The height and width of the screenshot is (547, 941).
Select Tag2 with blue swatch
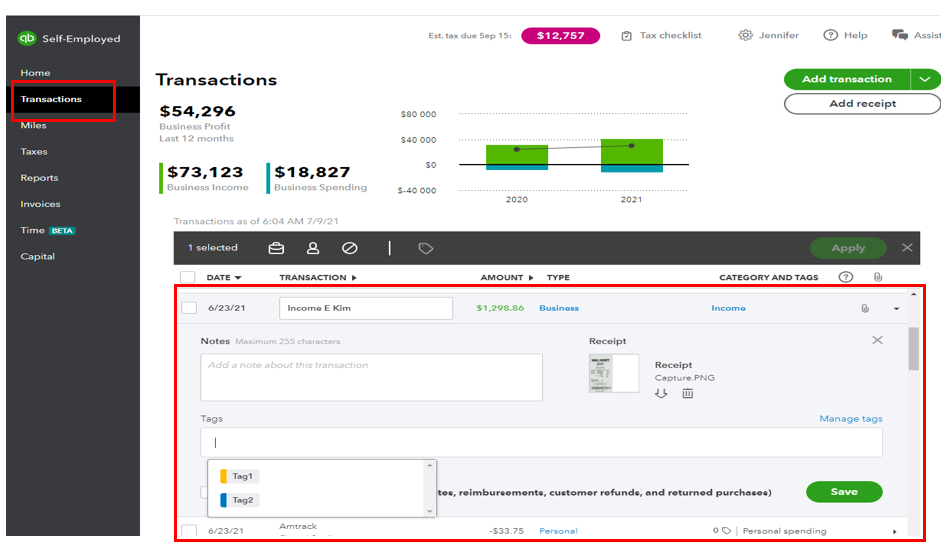pyautogui.click(x=239, y=500)
